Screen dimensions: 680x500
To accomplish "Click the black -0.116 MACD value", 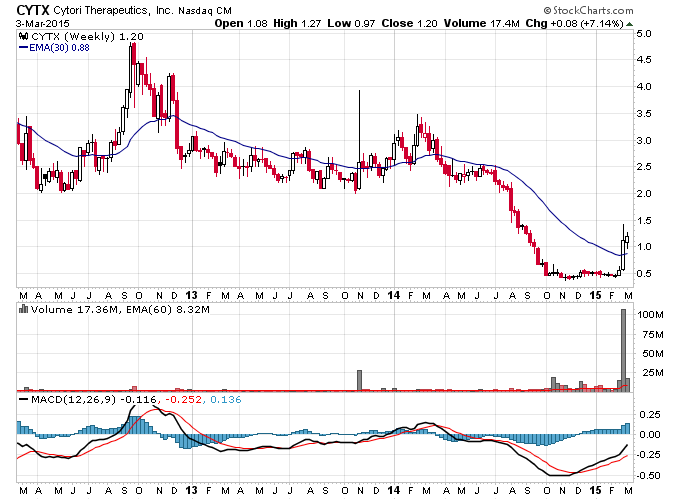I will (x=138, y=399).
